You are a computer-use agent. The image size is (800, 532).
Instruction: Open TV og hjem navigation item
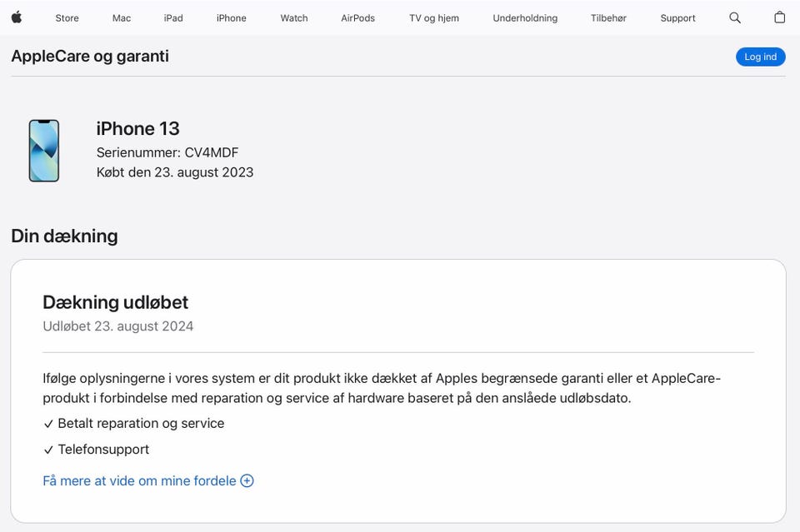tap(434, 18)
